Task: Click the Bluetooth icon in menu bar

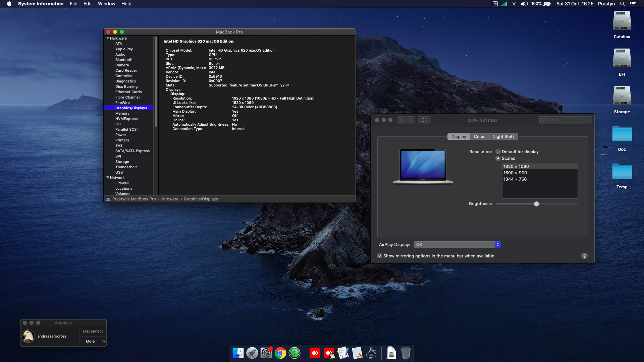Action: pos(514,4)
